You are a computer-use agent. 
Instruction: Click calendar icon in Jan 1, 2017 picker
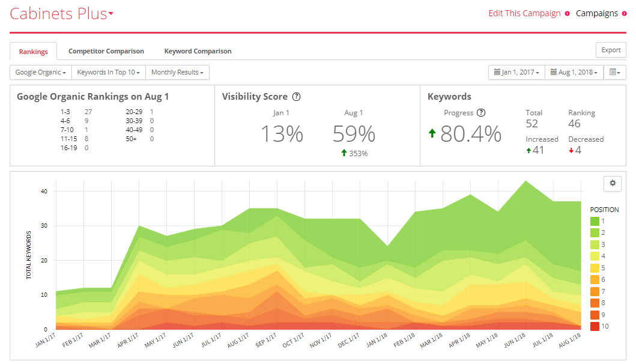point(497,72)
